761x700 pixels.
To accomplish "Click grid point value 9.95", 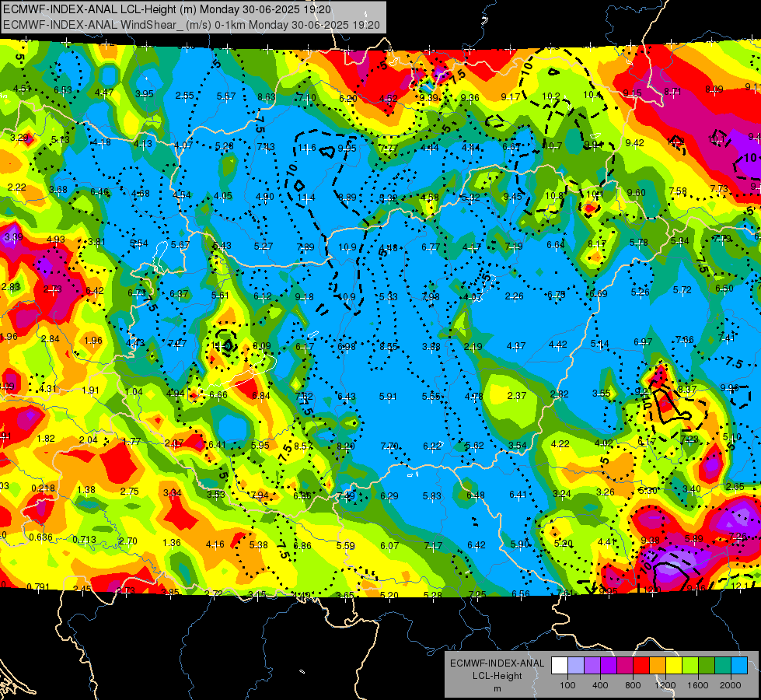I will [347, 148].
